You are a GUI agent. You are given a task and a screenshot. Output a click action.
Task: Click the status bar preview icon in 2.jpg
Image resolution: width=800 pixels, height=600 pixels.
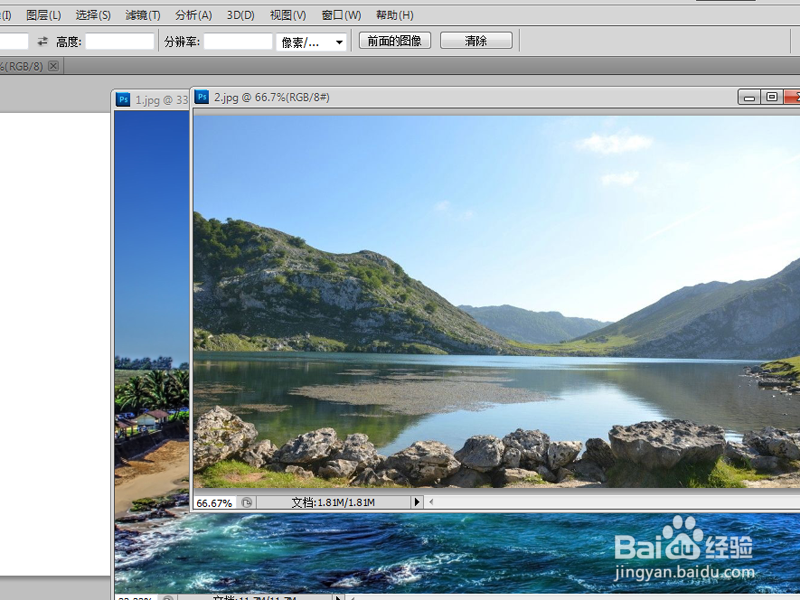pos(247,503)
